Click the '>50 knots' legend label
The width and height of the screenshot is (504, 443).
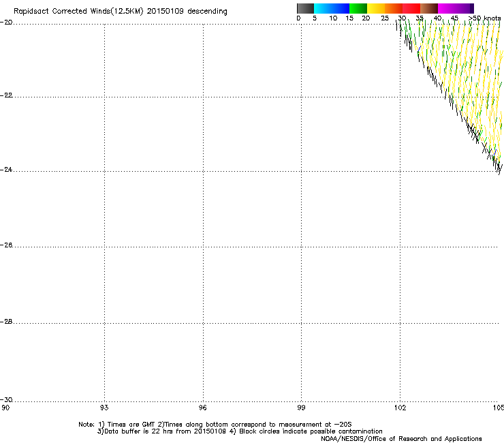pos(484,18)
